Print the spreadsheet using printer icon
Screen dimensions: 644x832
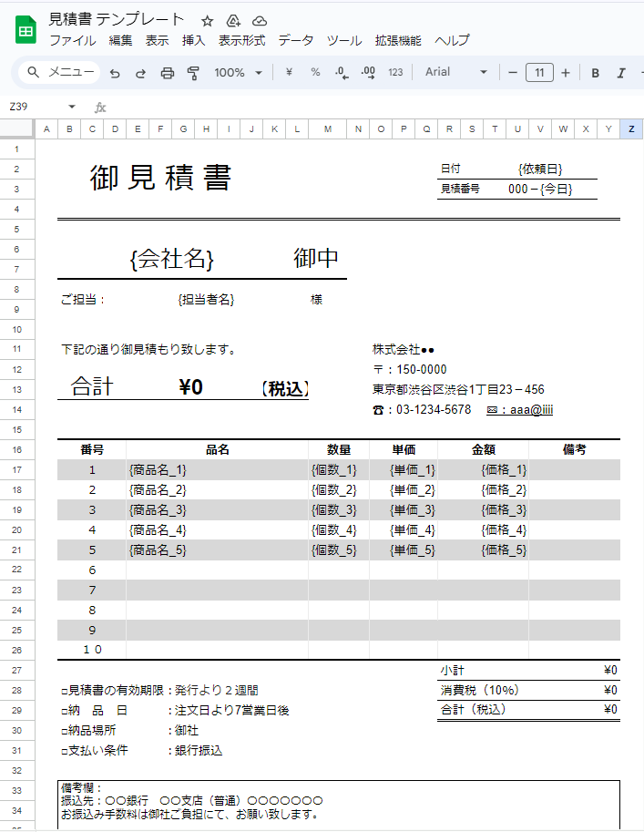click(167, 73)
